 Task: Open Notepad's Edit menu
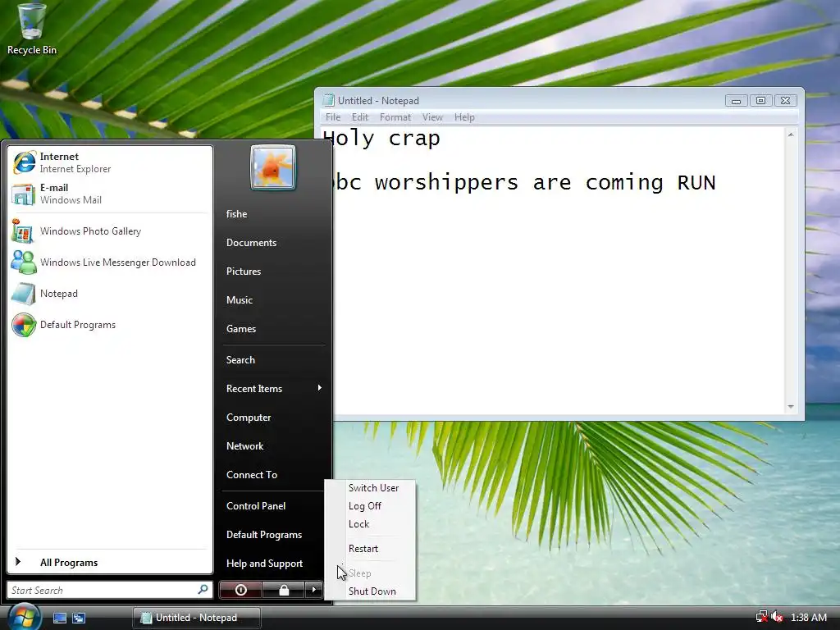coord(360,117)
